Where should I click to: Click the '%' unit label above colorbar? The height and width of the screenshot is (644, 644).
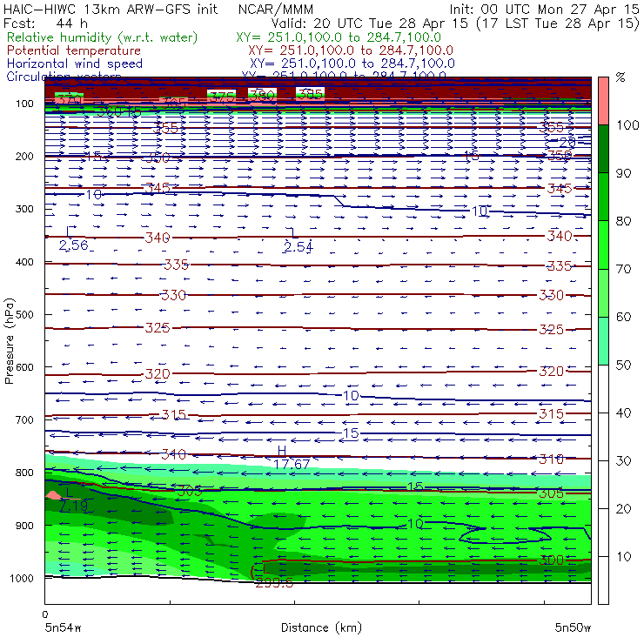coord(621,77)
